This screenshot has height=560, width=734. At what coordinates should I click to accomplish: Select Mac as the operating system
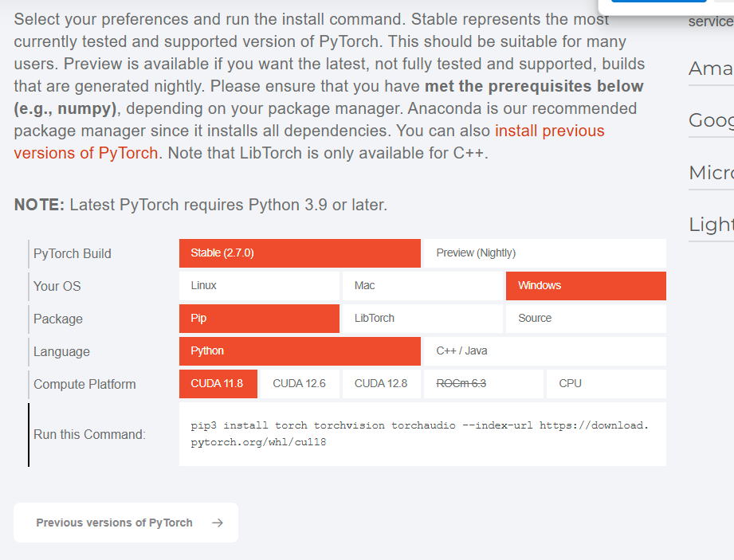pyautogui.click(x=422, y=286)
